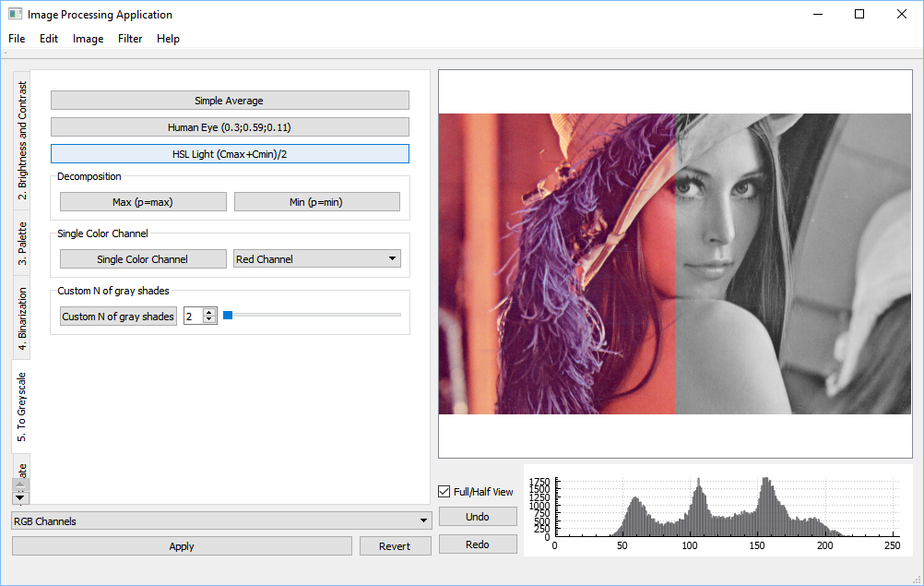The width and height of the screenshot is (924, 586).
Task: Click the Apply button
Action: [x=182, y=546]
